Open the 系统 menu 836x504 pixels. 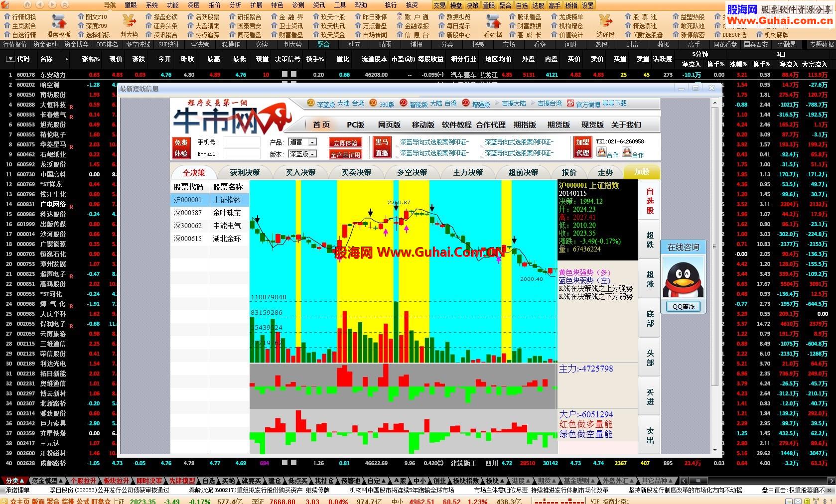(152, 5)
